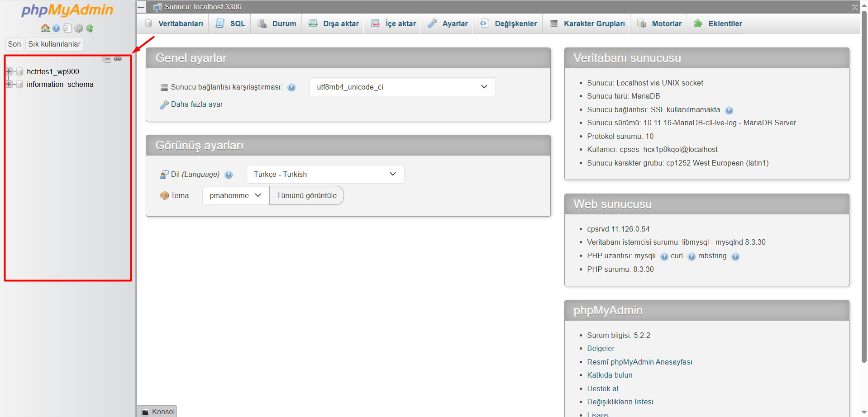Click text "Protokol sürümü: 10"
868x417 pixels.
620,137
